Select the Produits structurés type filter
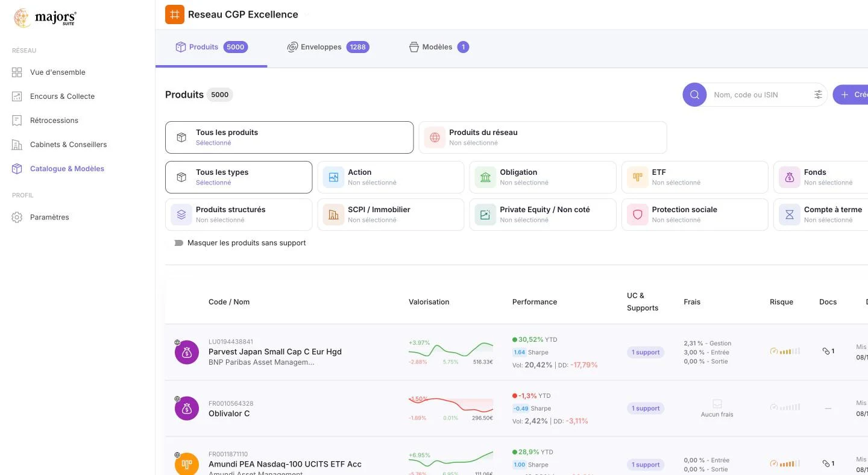868x475 pixels. pos(239,215)
